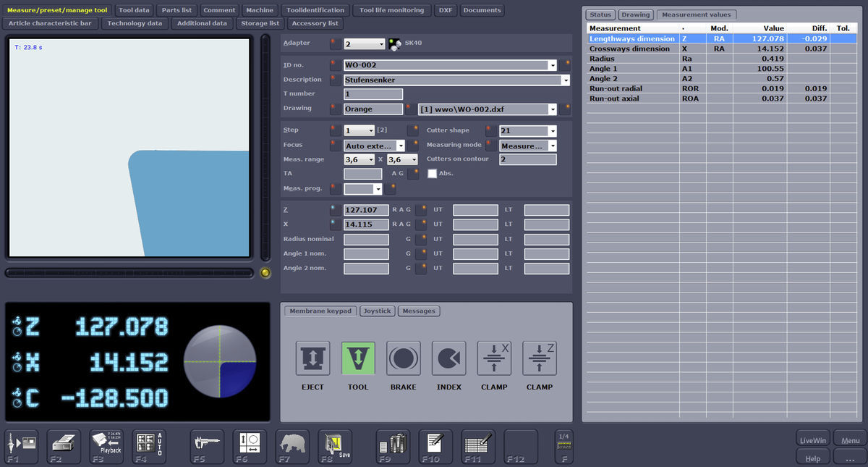Select the CLAMP Z axis icon
868x467 pixels.
click(x=540, y=358)
